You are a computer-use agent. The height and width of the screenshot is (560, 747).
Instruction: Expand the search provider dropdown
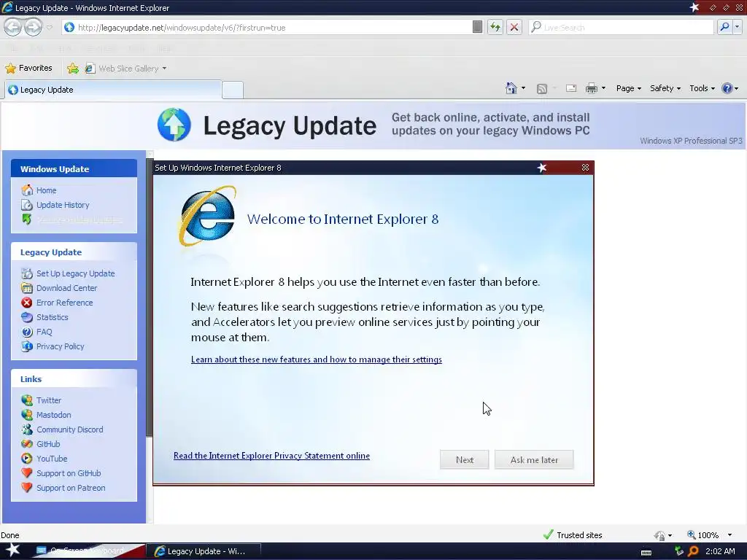coord(737,27)
